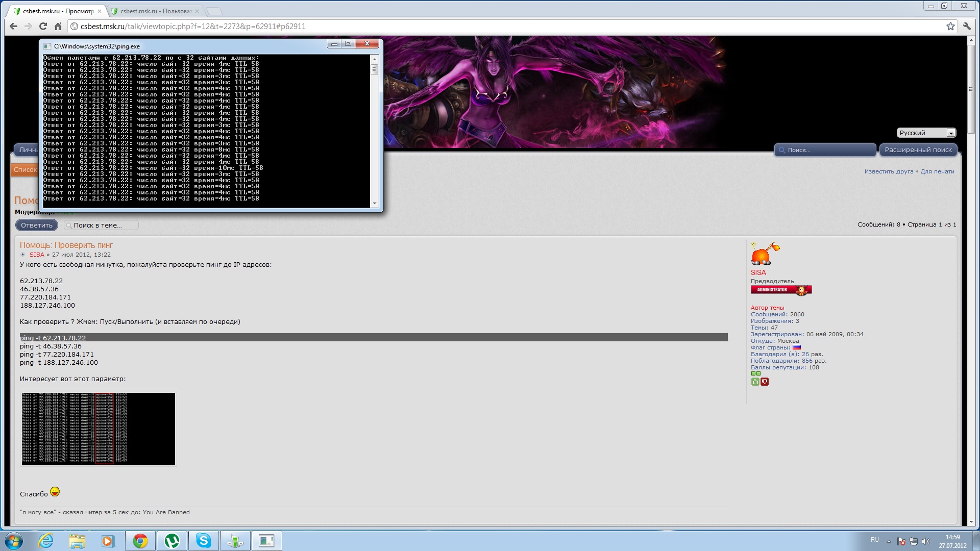Bookmark page with star icon
The image size is (980, 551).
click(x=950, y=27)
